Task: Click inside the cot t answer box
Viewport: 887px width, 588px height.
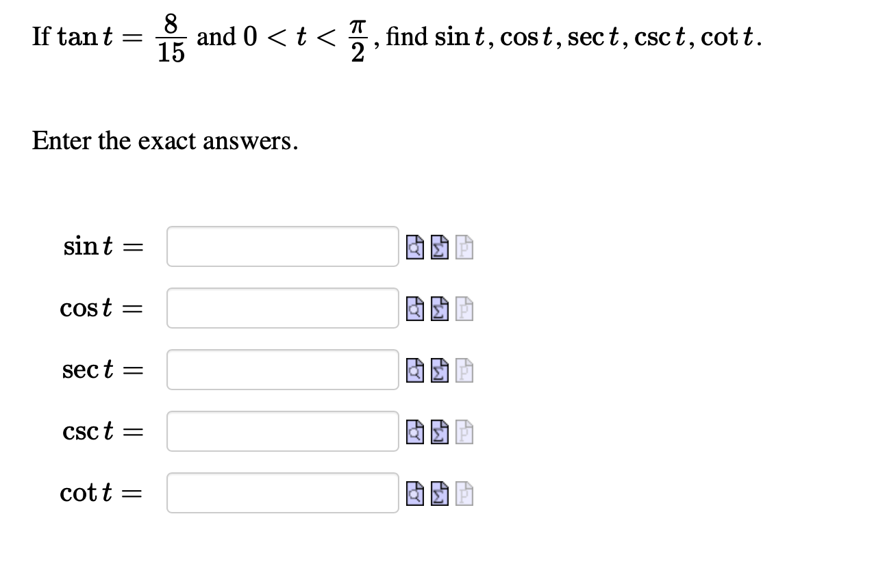Action: pyautogui.click(x=282, y=493)
